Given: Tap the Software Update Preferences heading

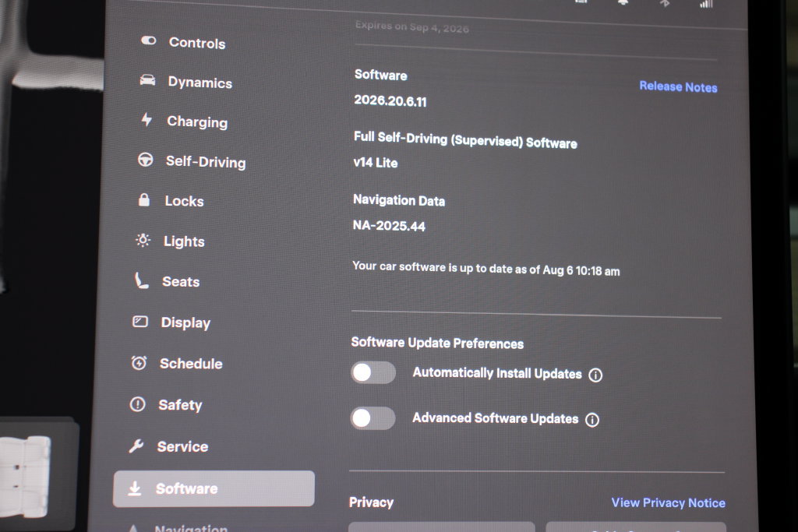Looking at the screenshot, I should coord(437,343).
